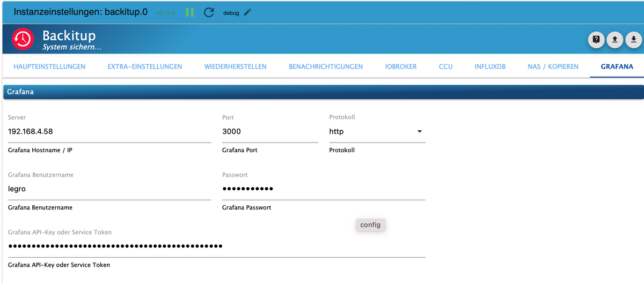Click the title Instanzeinstellungen: backitup.0
644x284 pixels.
click(x=80, y=12)
